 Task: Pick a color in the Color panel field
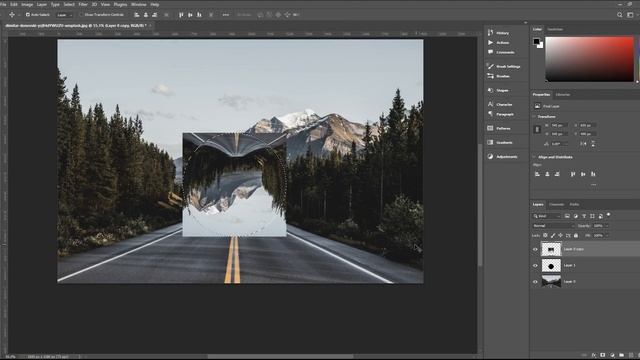[589, 59]
